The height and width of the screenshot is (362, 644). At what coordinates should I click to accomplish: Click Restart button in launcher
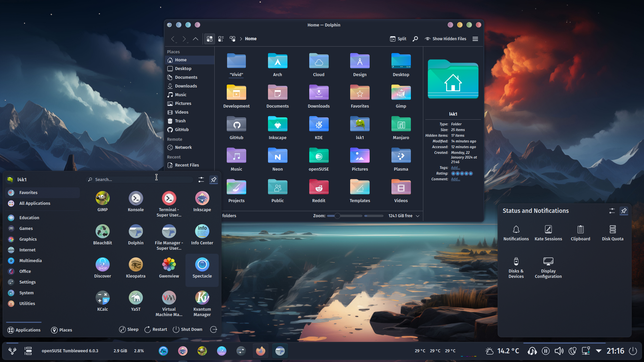pos(156,329)
